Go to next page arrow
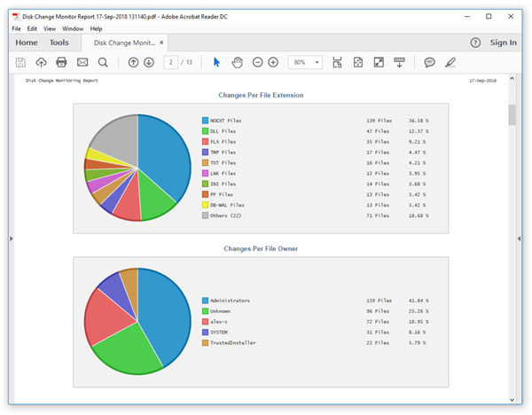 tap(149, 62)
